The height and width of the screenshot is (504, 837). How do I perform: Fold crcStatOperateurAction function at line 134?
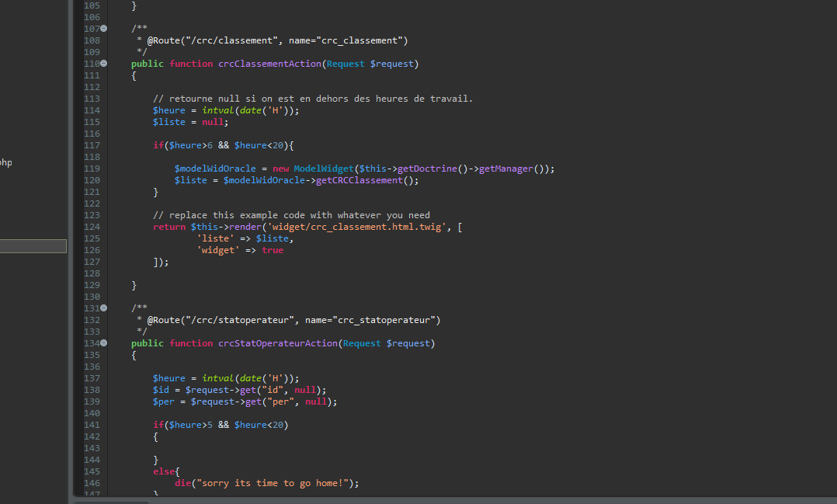(104, 343)
